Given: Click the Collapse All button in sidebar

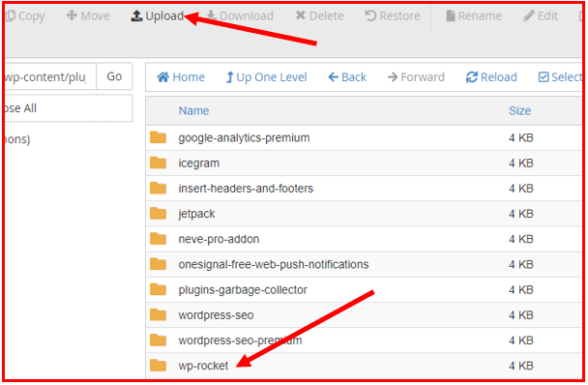Looking at the screenshot, I should [x=69, y=108].
